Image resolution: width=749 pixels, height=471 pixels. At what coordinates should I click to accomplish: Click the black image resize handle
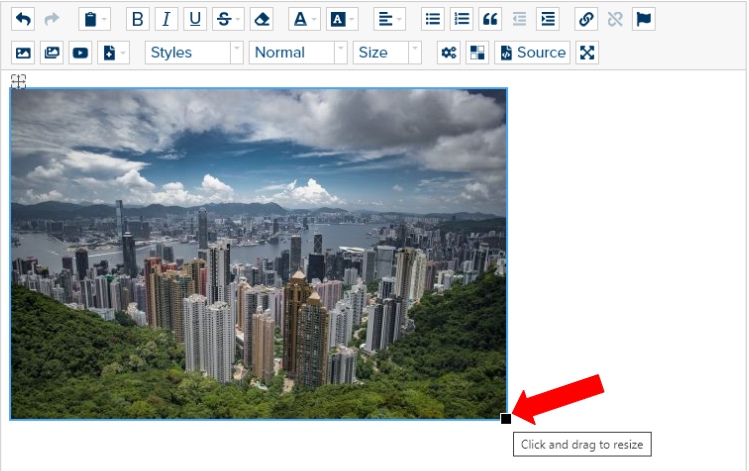click(x=506, y=419)
